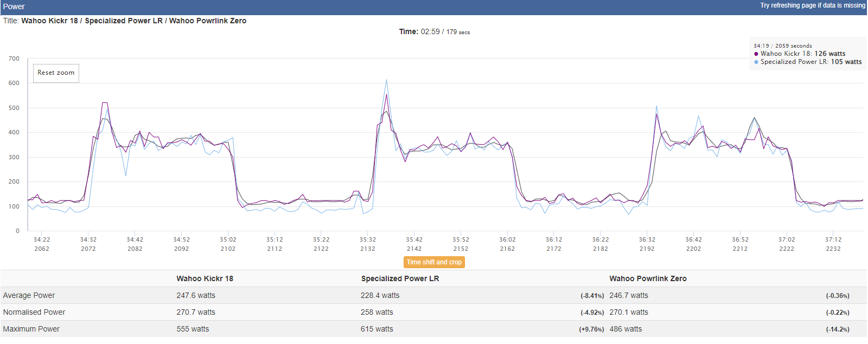Click the Average Power row label
The height and width of the screenshot is (344, 868).
click(29, 295)
